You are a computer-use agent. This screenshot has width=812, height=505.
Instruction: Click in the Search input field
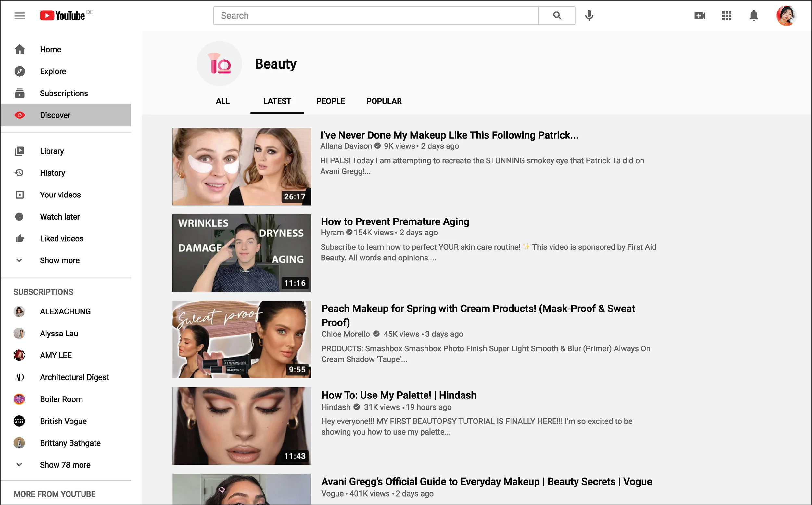376,16
